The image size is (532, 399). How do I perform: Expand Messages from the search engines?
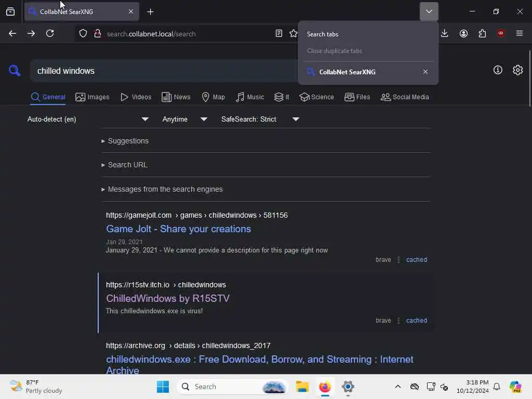(162, 189)
